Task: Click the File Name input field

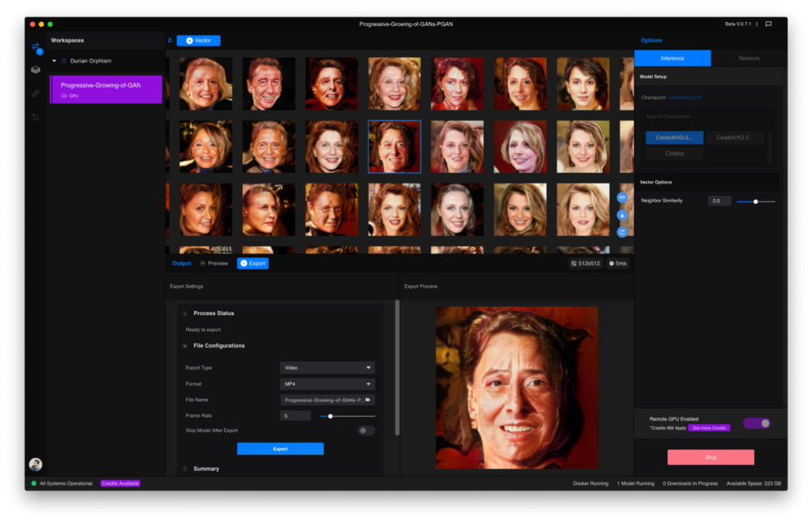Action: [327, 400]
